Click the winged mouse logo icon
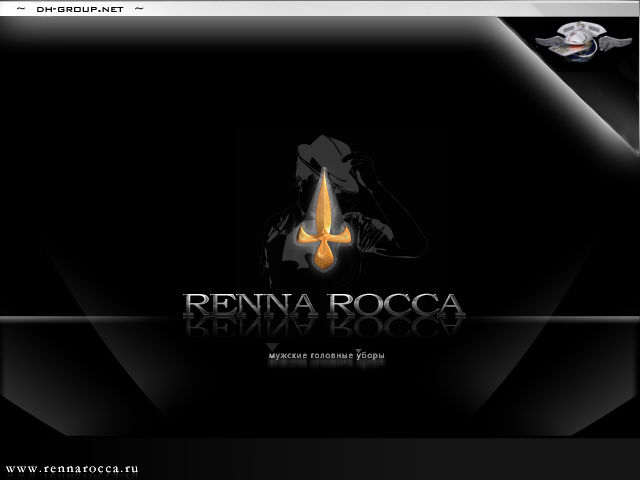This screenshot has height=480, width=640. click(583, 42)
